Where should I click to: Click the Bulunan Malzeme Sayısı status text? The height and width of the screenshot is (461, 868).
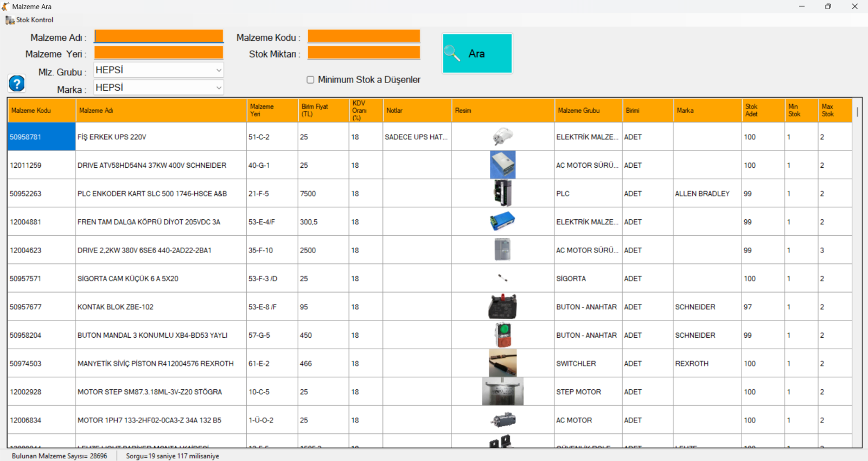[60, 456]
